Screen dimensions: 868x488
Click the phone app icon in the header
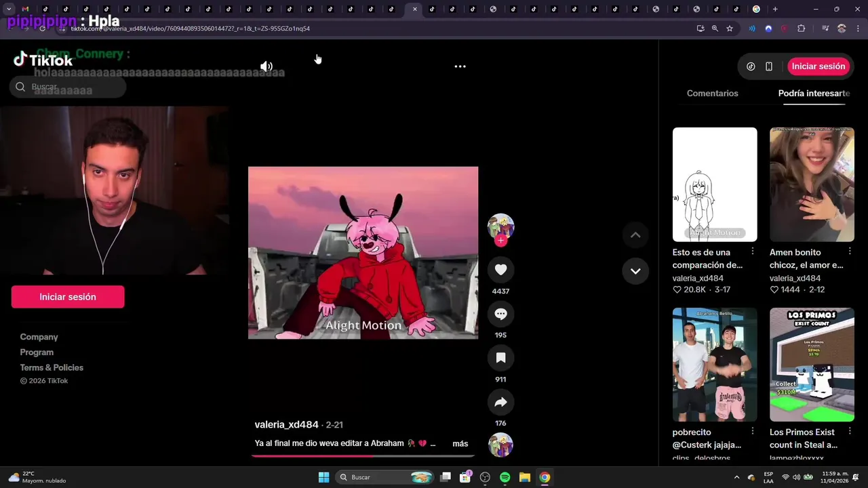pyautogui.click(x=769, y=66)
